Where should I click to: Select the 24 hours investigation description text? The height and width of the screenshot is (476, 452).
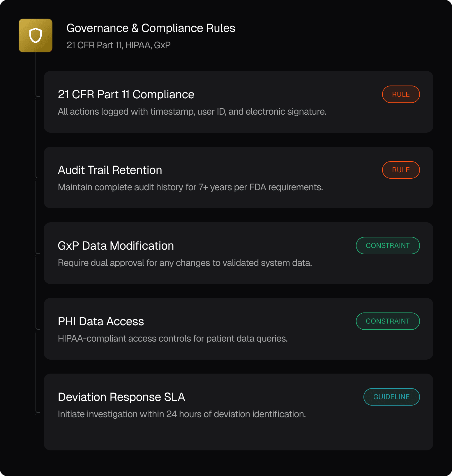click(182, 414)
